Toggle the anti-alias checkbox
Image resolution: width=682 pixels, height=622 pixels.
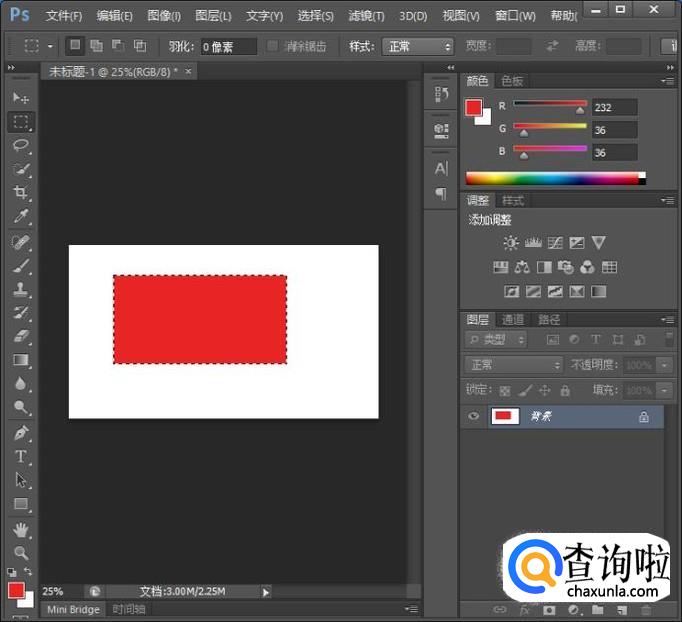tap(273, 47)
